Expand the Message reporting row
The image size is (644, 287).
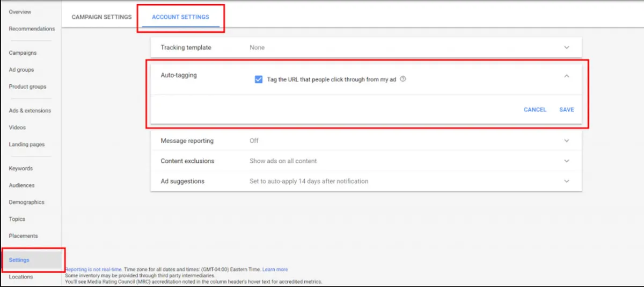click(x=566, y=141)
